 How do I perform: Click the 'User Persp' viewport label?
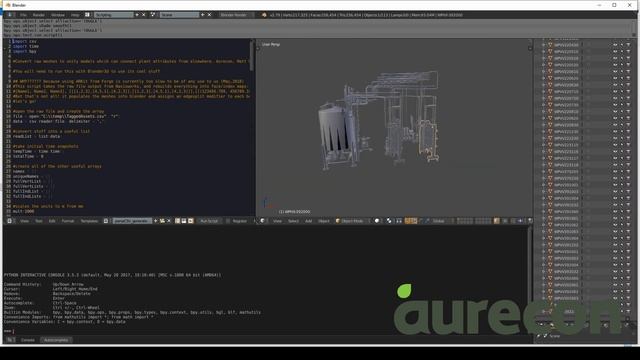(x=271, y=44)
